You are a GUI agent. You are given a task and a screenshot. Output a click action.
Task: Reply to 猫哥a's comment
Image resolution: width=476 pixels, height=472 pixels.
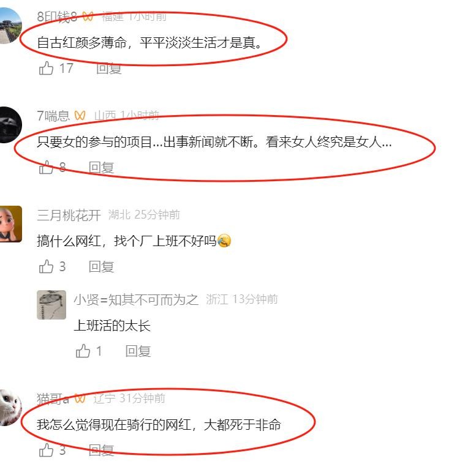[102, 450]
